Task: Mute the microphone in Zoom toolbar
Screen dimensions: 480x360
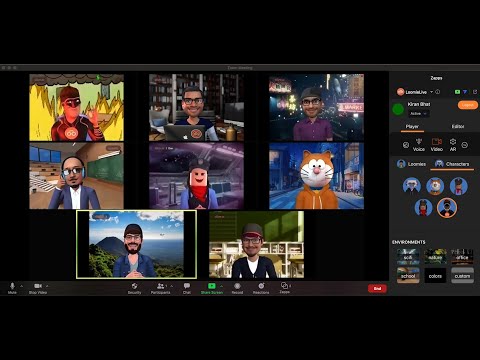Action: coord(12,288)
